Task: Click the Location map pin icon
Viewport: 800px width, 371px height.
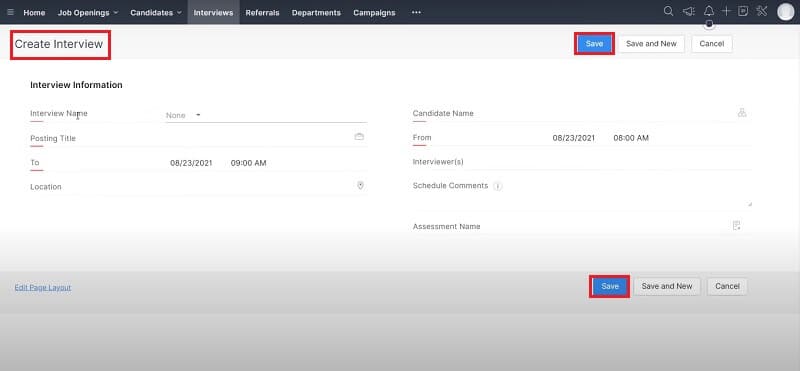Action: coord(360,185)
